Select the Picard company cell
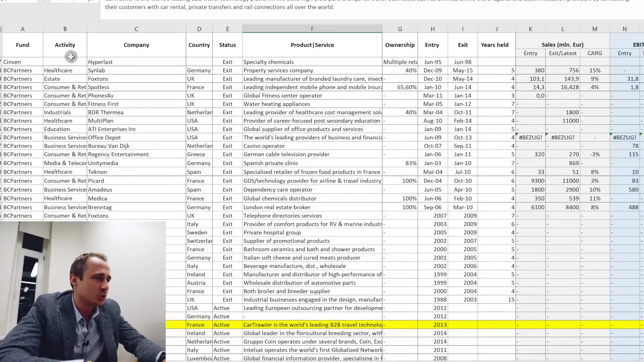Image resolution: width=644 pixels, height=362 pixels. coord(136,180)
